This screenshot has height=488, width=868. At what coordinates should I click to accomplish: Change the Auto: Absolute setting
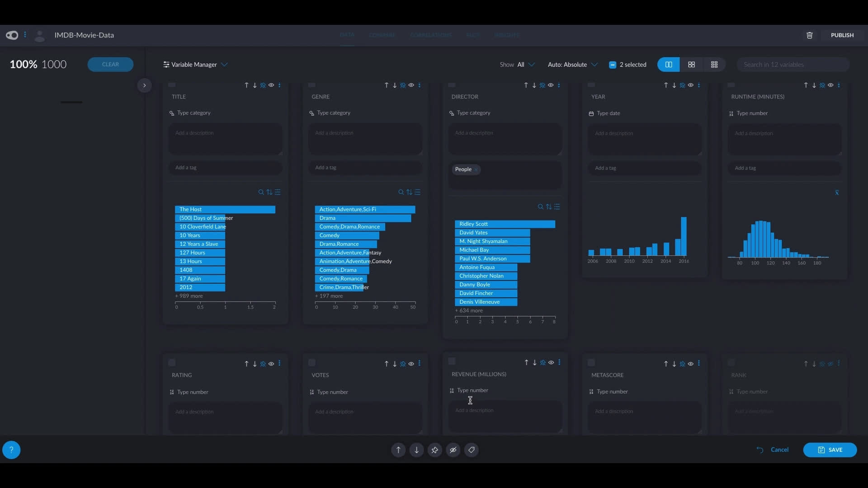(572, 65)
